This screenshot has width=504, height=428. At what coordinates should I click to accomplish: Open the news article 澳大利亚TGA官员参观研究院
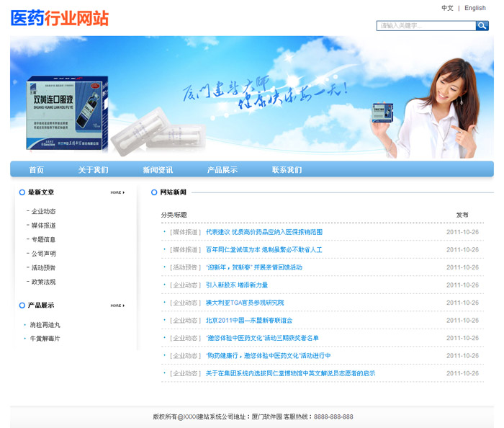[x=245, y=303]
